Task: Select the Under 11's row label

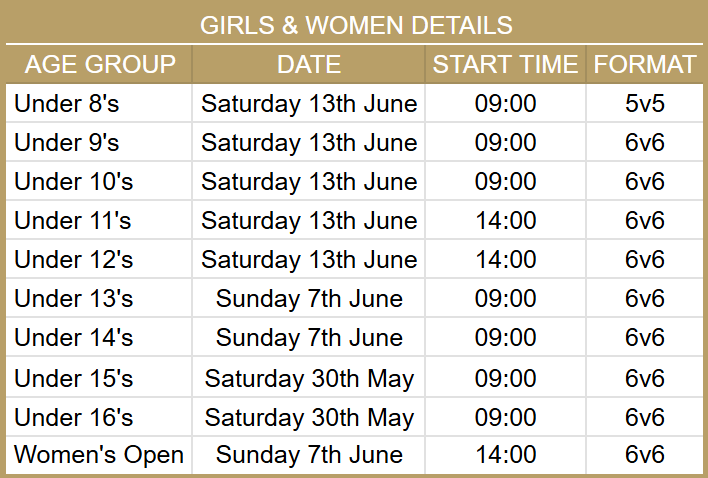Action: (x=73, y=220)
